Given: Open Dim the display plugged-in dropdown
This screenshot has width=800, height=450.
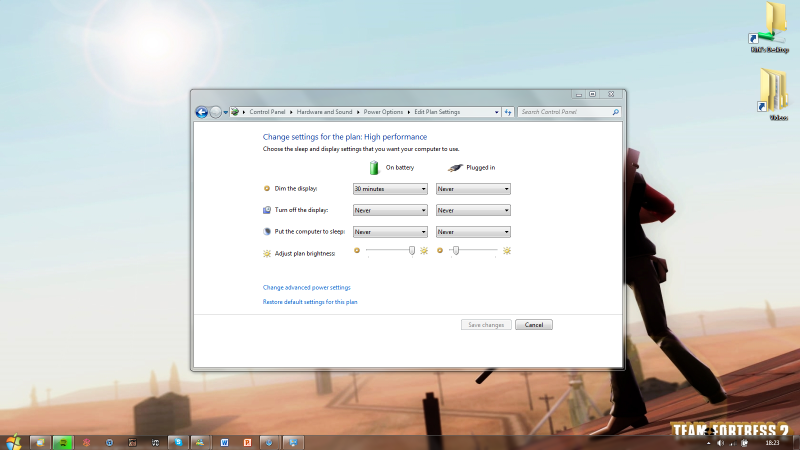Looking at the screenshot, I should [x=473, y=189].
